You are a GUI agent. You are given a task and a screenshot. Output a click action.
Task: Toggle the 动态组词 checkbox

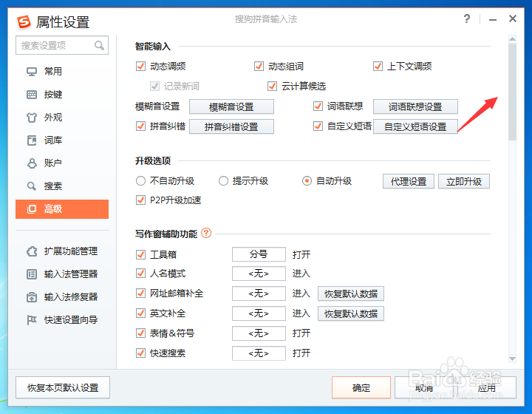tap(259, 67)
